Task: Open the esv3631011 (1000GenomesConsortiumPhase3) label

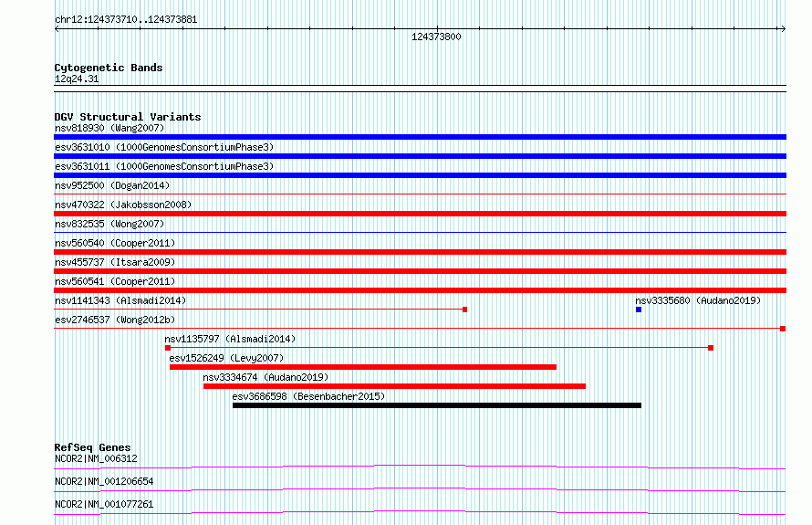Action: [164, 166]
